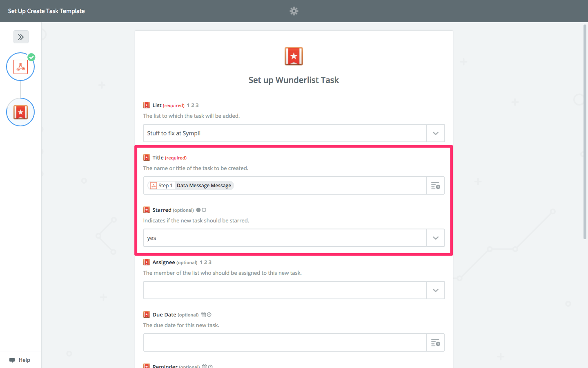The width and height of the screenshot is (588, 368).
Task: Click the List field dropdown arrow
Action: [x=436, y=133]
